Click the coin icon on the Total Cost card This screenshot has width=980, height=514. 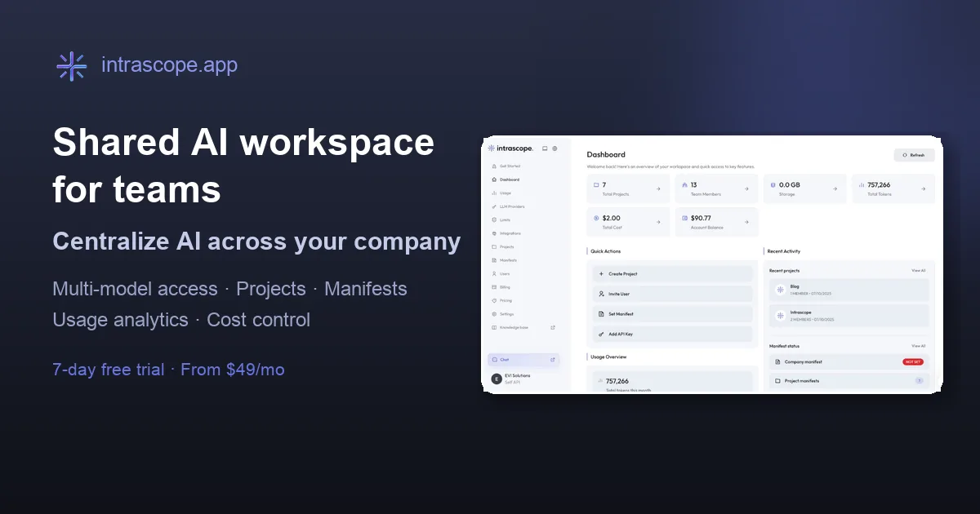(x=596, y=218)
